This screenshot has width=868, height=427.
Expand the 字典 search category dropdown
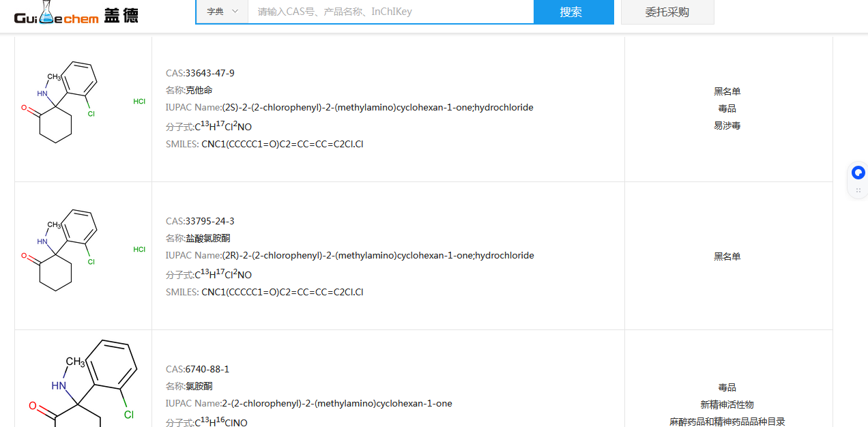222,12
